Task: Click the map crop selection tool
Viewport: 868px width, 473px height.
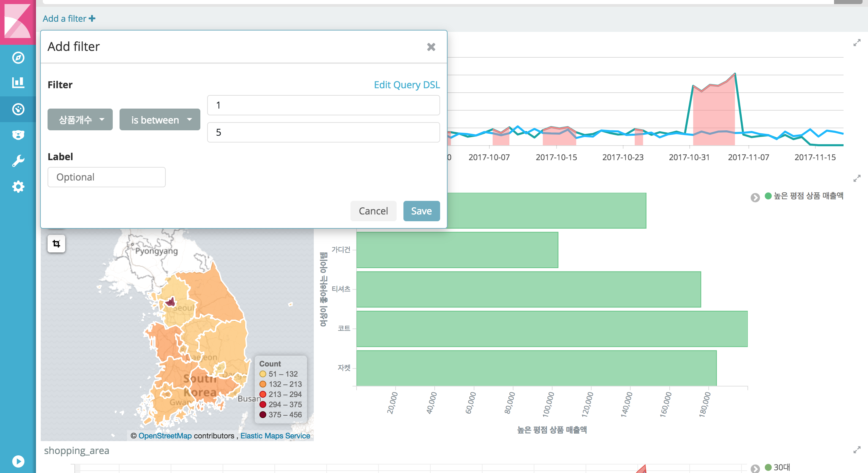Action: point(56,244)
